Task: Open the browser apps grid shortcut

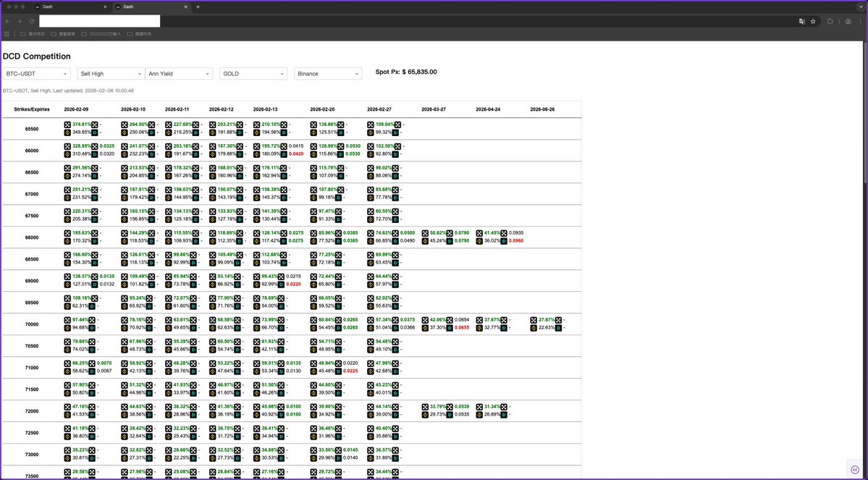Action: pyautogui.click(x=7, y=33)
